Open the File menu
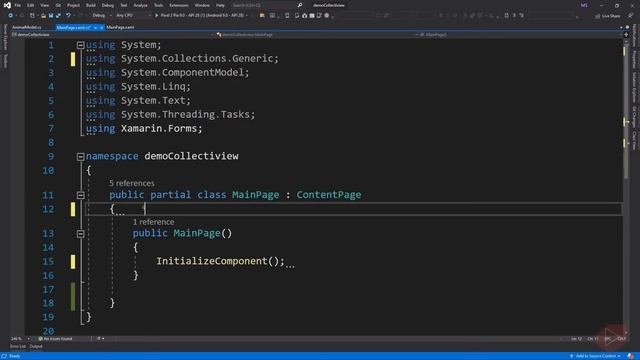Screen dimensions: 640x360 pos(18,5)
